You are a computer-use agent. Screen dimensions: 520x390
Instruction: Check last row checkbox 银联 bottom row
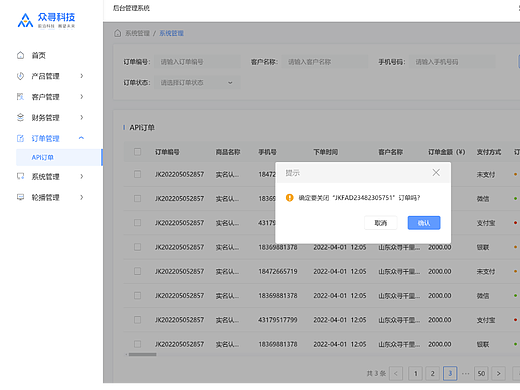click(137, 344)
